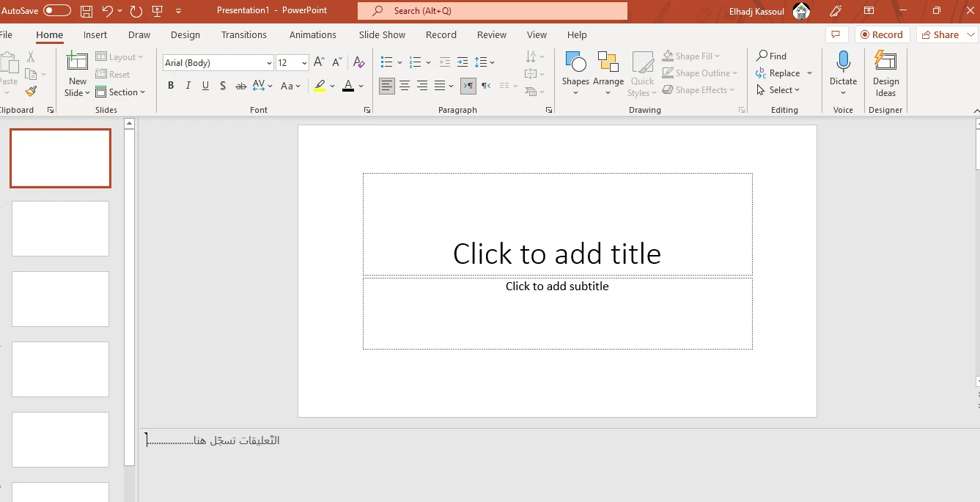Toggle the AutoSave switch
This screenshot has width=980, height=502.
[x=57, y=10]
